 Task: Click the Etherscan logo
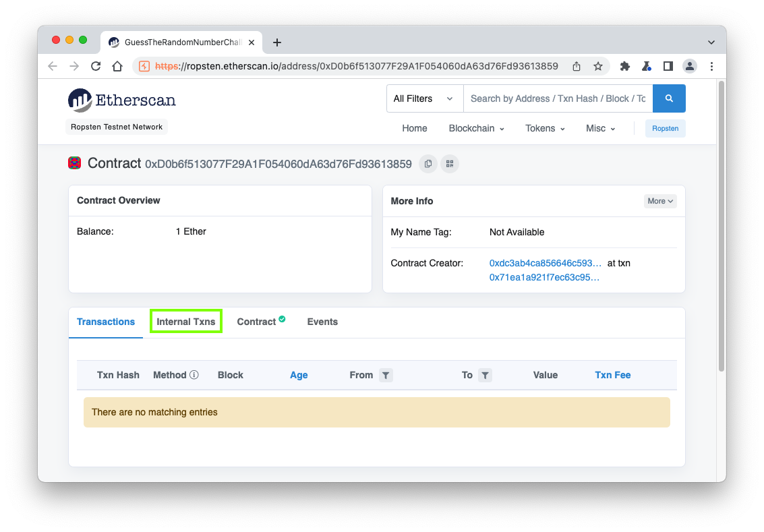click(x=122, y=100)
